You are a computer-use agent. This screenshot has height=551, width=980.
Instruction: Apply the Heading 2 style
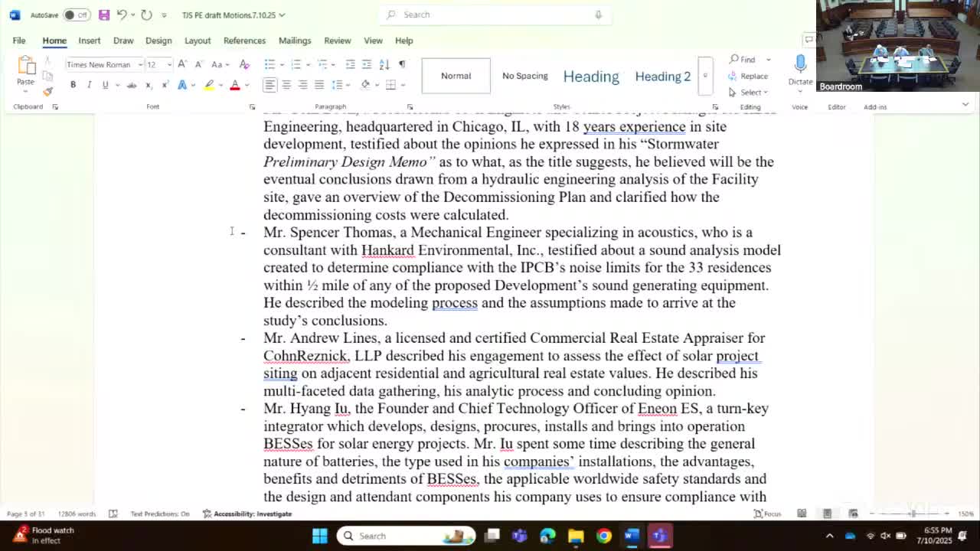662,76
